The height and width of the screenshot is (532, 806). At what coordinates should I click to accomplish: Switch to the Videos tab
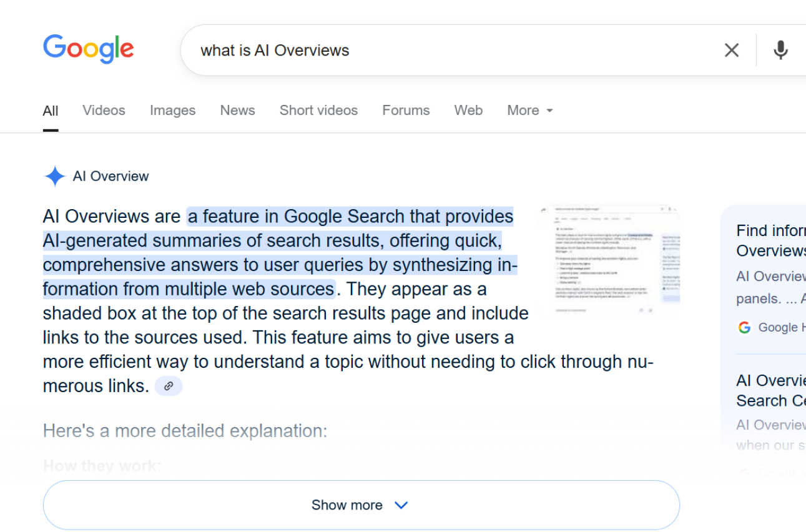pyautogui.click(x=104, y=111)
